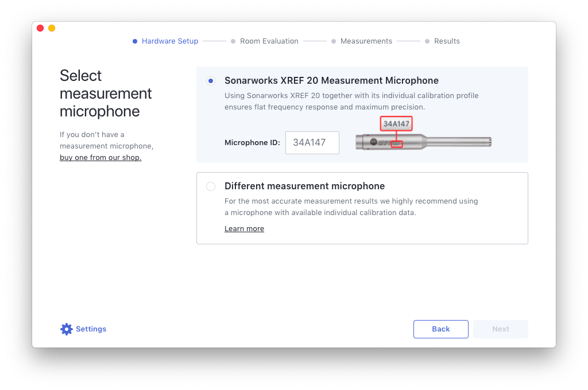This screenshot has height=390, width=588.
Task: Open the Settings gear icon
Action: (67, 329)
